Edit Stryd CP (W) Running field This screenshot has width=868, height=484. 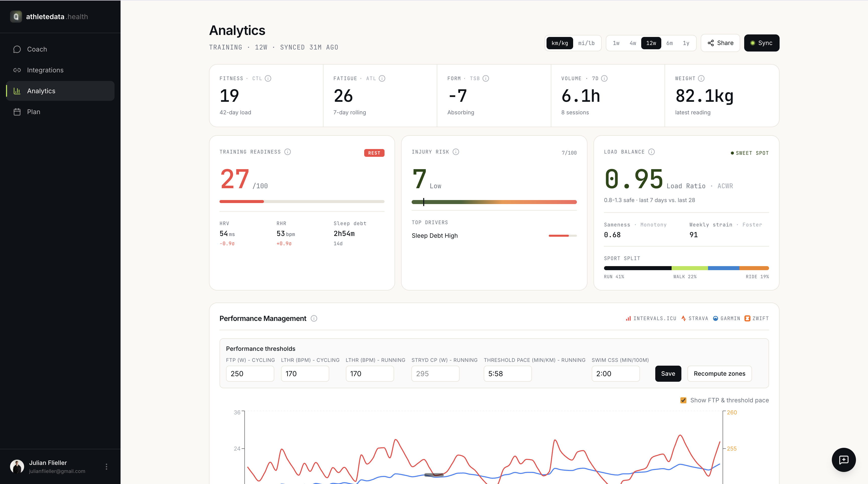pos(435,373)
